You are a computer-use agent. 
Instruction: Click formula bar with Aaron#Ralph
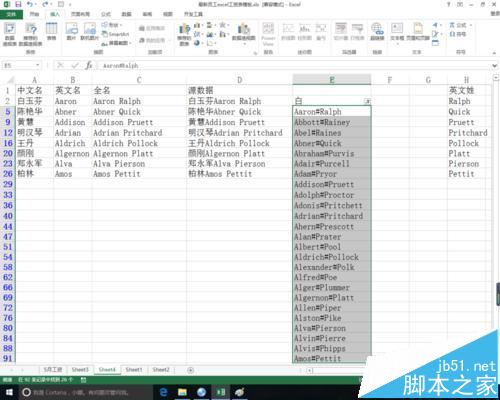pos(293,66)
